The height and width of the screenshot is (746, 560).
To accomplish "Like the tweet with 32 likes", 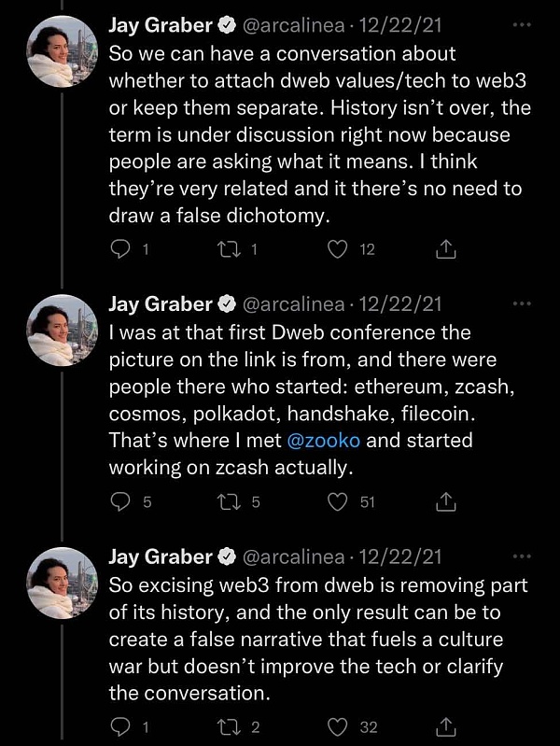I will (338, 726).
